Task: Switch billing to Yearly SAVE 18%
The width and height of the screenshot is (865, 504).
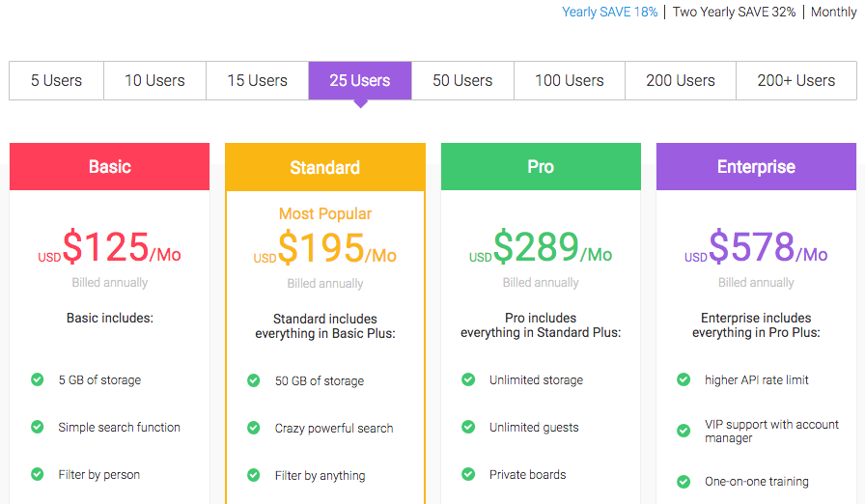Action: pos(609,13)
